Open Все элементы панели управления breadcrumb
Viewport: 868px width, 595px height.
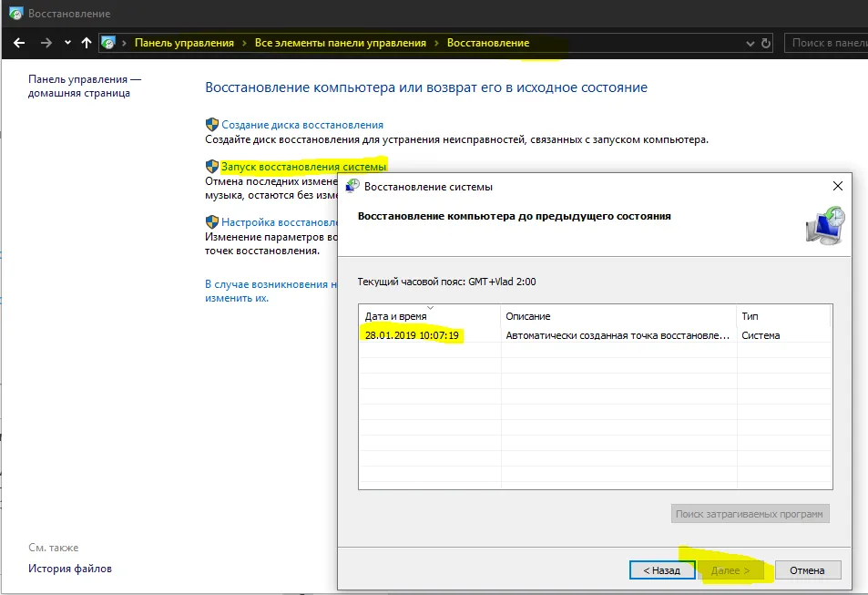[x=341, y=43]
